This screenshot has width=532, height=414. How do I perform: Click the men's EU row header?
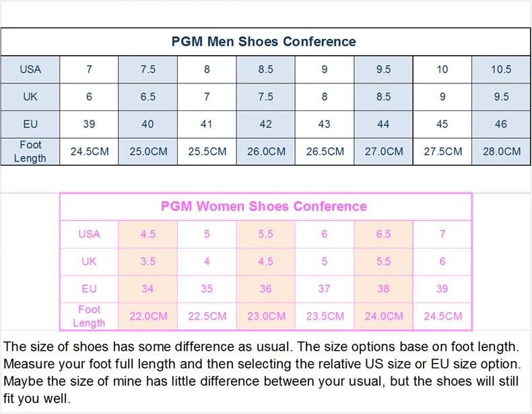click(30, 124)
